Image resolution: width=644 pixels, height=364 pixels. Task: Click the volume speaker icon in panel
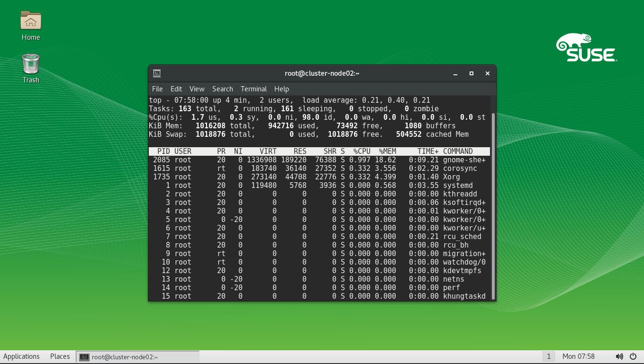(619, 356)
